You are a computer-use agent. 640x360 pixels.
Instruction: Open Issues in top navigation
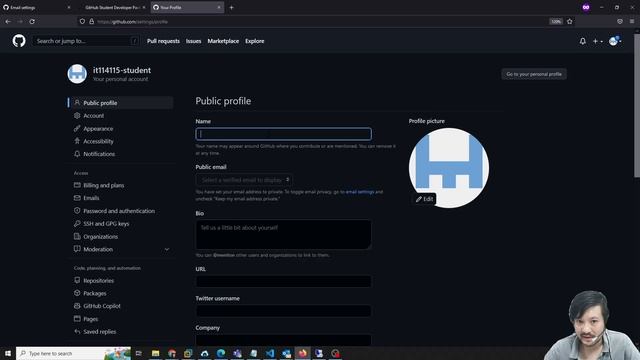tap(193, 41)
